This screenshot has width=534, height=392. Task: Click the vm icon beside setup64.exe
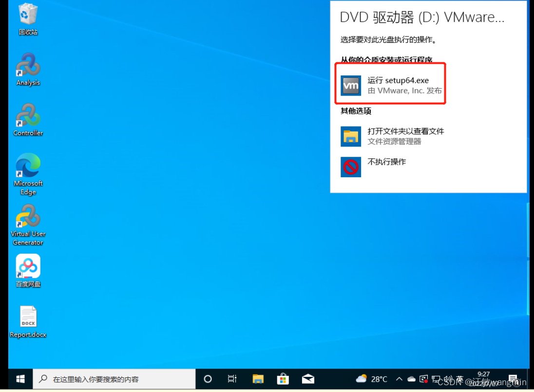point(351,85)
